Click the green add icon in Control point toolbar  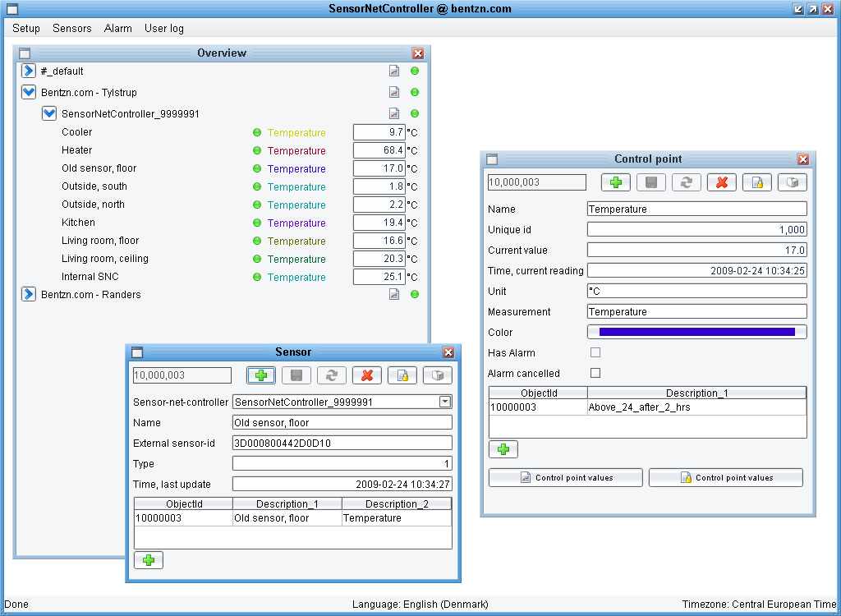[x=615, y=182]
